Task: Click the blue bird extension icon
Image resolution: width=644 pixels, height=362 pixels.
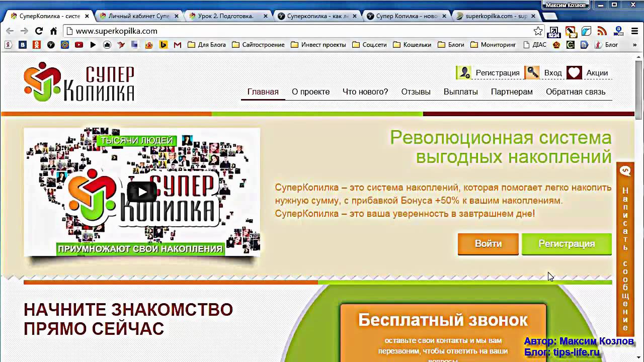Action: tap(586, 31)
